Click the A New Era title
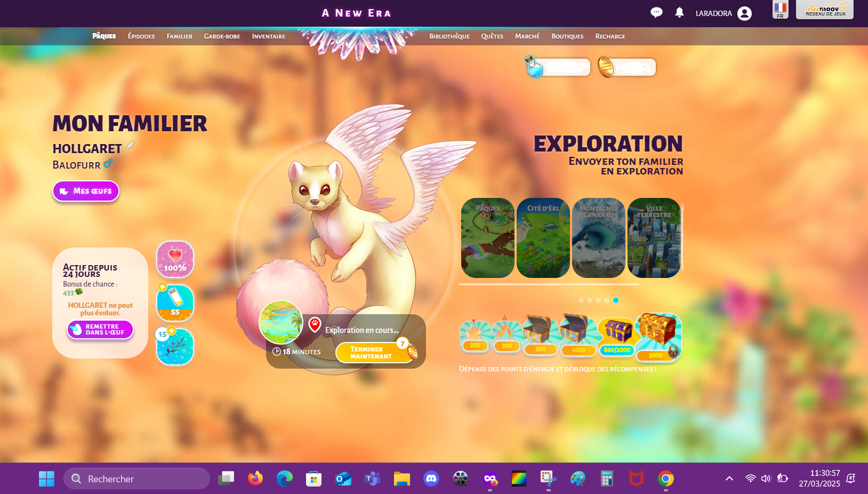Viewport: 868px width, 494px height. pyautogui.click(x=356, y=13)
